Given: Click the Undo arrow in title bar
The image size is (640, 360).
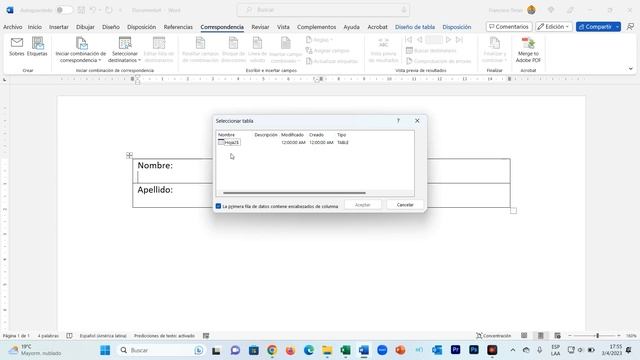Looking at the screenshot, I should click(93, 10).
